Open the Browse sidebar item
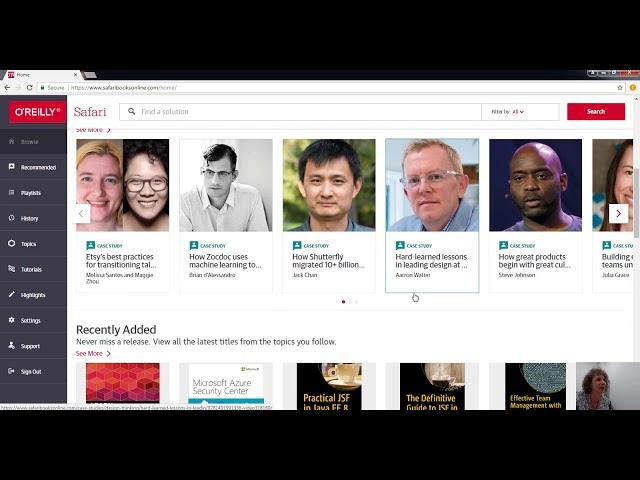Viewport: 640px width, 480px height. (x=33, y=142)
